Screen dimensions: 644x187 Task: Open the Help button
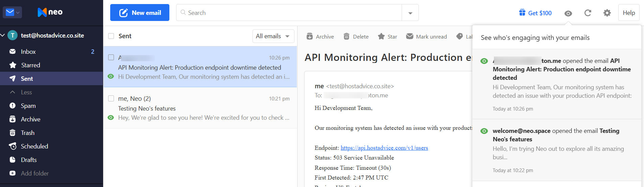(x=629, y=13)
